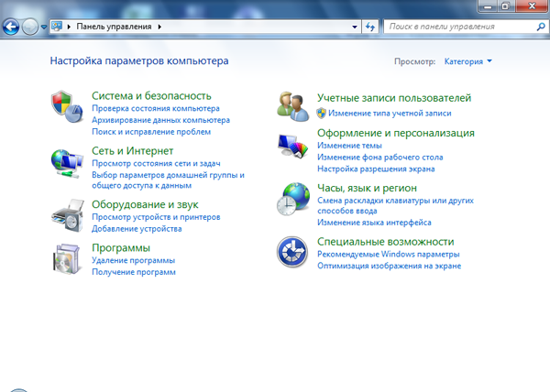Click the magnifier icon in the search box
550x392 pixels.
coord(541,27)
